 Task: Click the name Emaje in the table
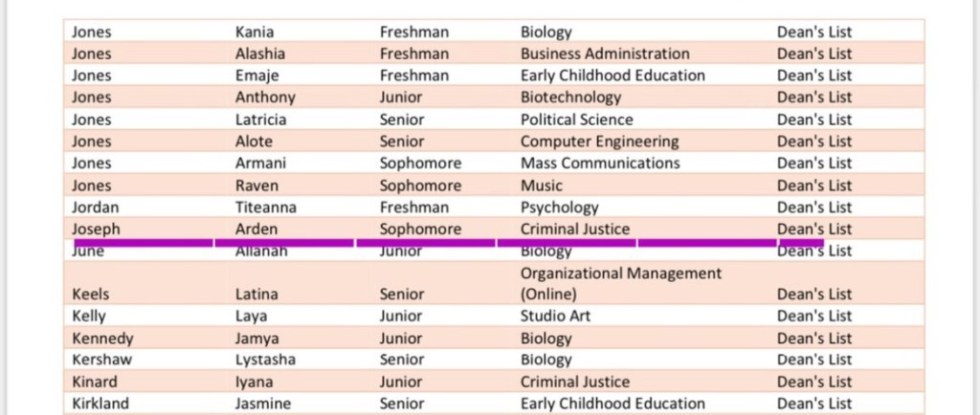[256, 76]
